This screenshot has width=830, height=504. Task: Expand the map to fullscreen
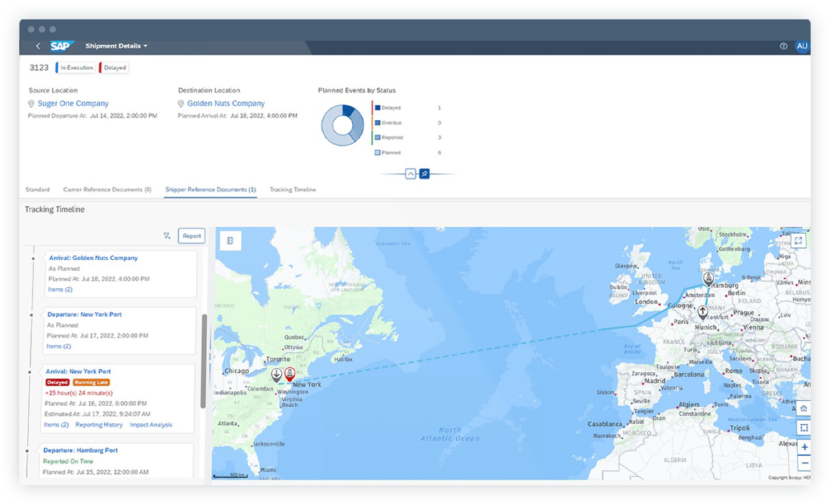coord(799,240)
